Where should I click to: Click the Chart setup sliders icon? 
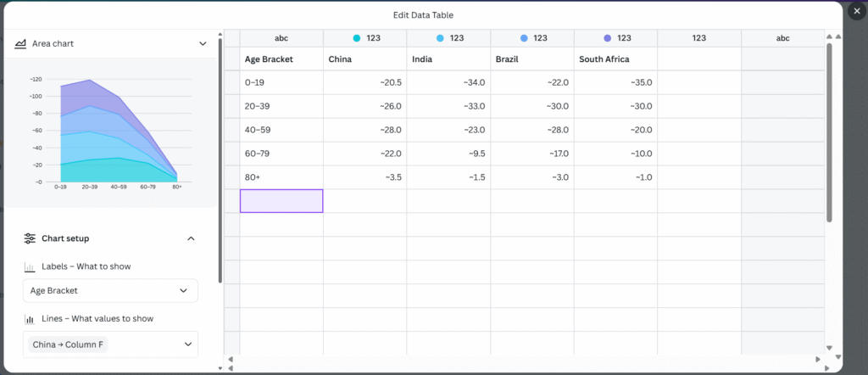pos(30,238)
